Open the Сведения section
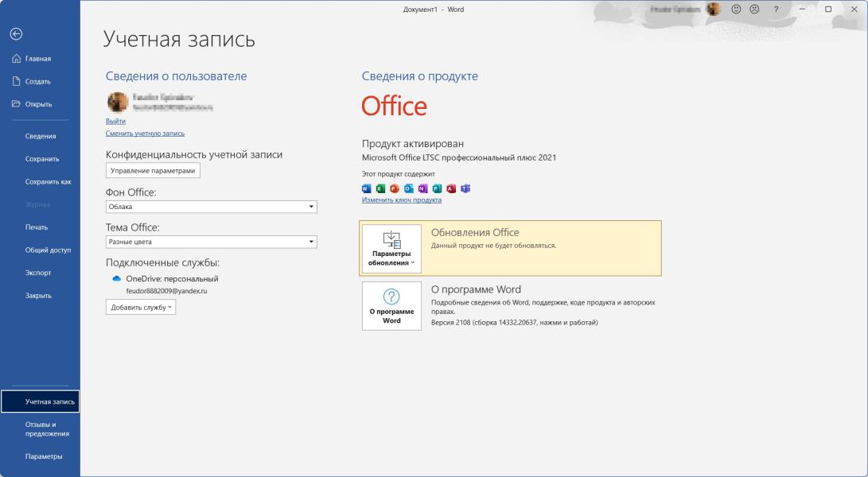The image size is (868, 477). click(40, 136)
